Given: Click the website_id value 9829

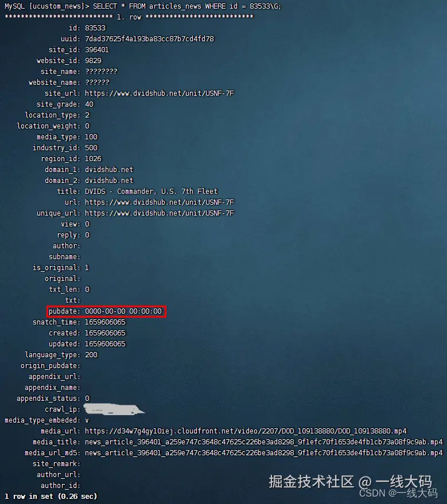Looking at the screenshot, I should (x=94, y=61).
